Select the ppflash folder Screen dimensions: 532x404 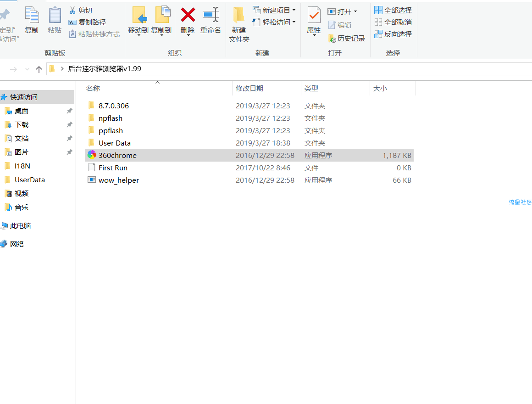(249, 131)
